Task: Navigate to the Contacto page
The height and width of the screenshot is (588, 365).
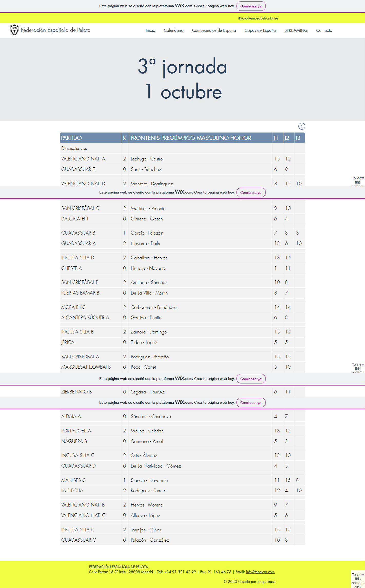Action: click(x=324, y=30)
